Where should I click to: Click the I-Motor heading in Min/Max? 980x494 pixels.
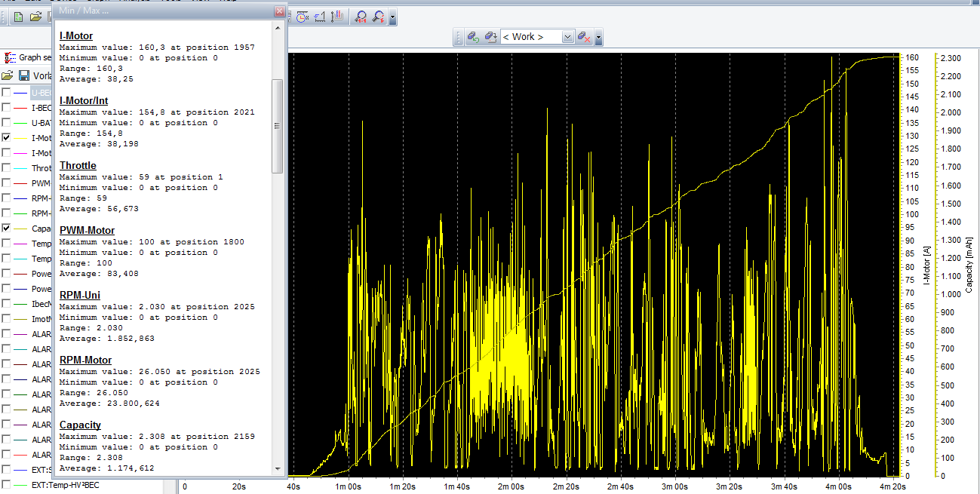[x=76, y=35]
